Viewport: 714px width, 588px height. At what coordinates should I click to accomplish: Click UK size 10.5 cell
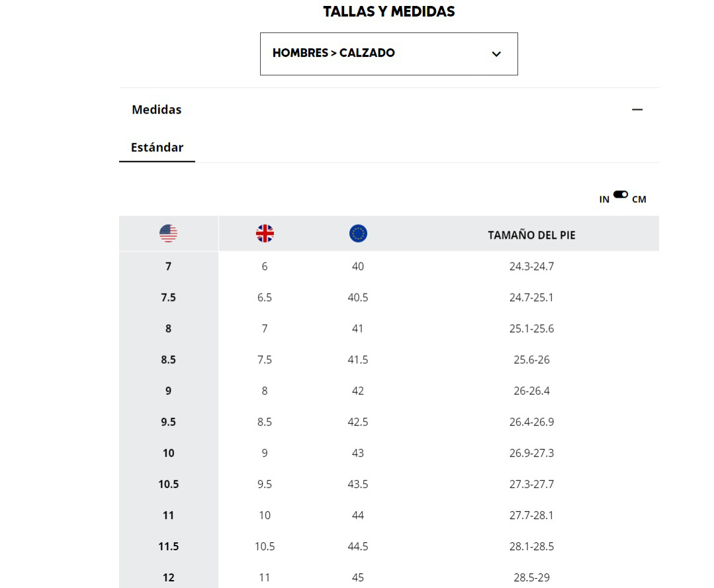tap(265, 546)
